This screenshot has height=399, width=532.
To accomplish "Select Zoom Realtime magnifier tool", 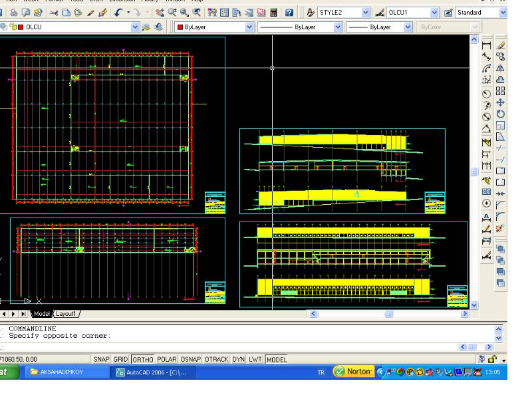I will click(x=172, y=13).
